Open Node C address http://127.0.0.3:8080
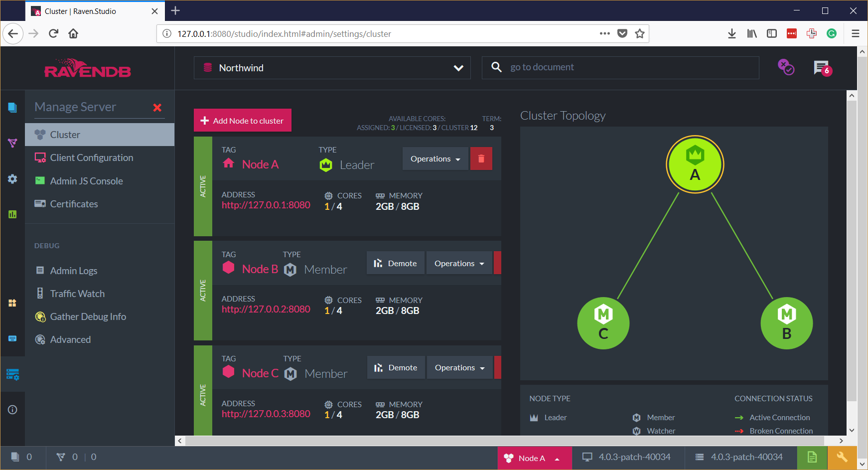 click(x=266, y=414)
